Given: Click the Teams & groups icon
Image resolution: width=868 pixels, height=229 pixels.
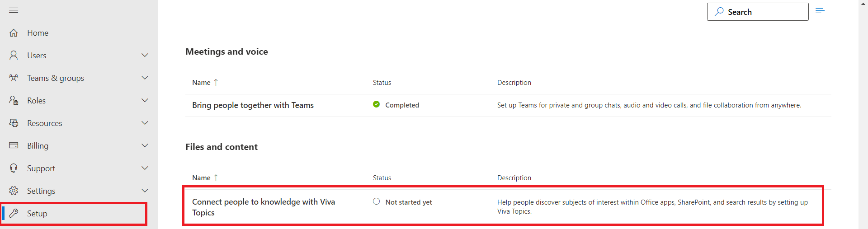Looking at the screenshot, I should pos(14,78).
